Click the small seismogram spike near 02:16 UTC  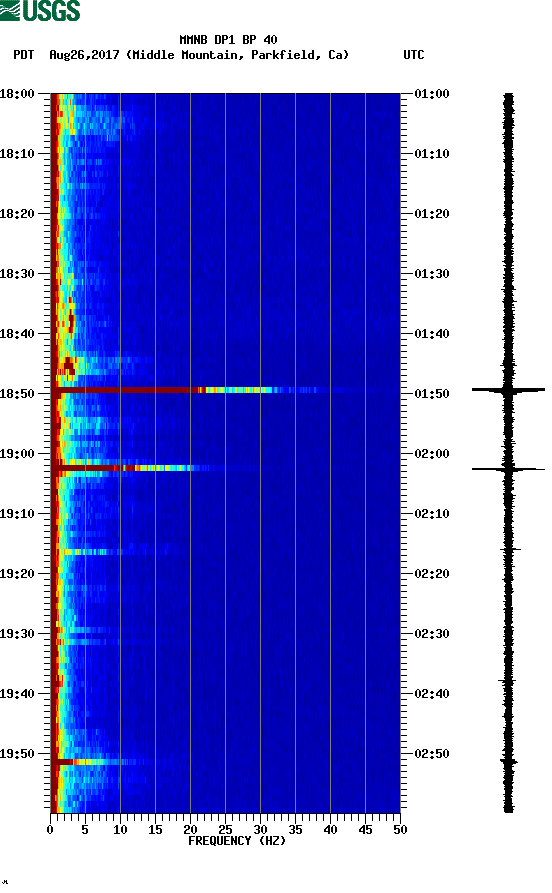pos(510,550)
